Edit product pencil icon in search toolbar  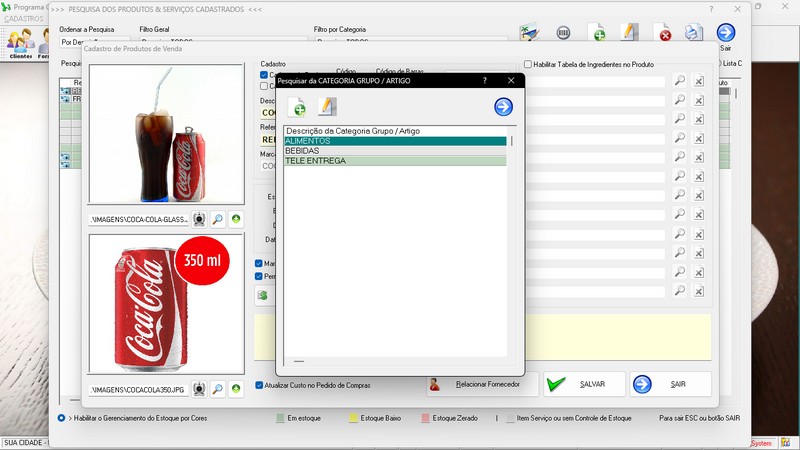pyautogui.click(x=630, y=33)
